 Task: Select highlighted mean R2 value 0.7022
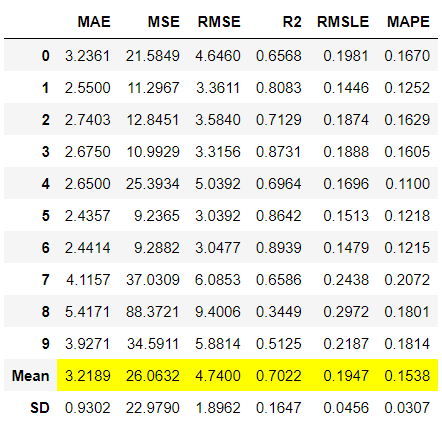279,376
